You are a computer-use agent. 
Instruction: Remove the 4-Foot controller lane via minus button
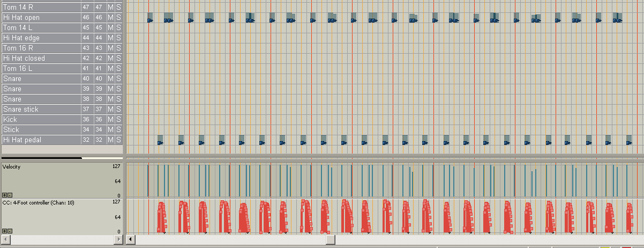point(10,231)
